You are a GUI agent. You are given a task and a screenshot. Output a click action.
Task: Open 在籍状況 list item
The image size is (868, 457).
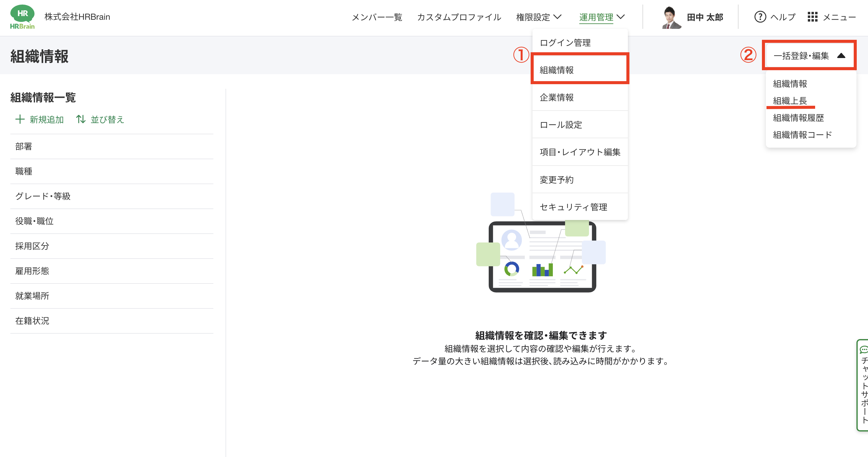coord(32,321)
